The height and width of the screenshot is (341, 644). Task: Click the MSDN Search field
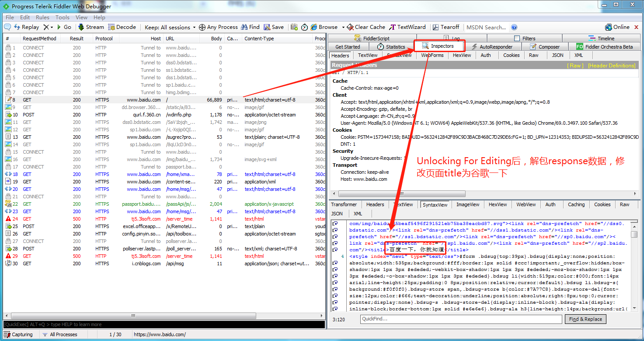pyautogui.click(x=486, y=27)
